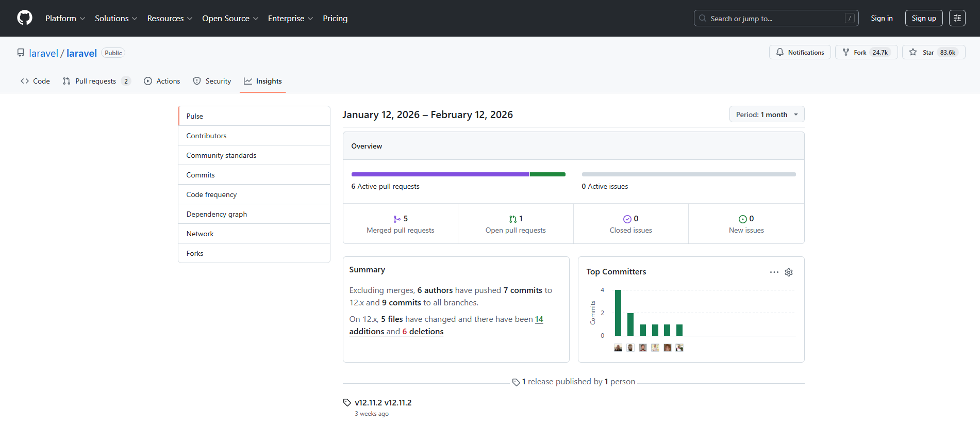This screenshot has width=980, height=424.
Task: Open the Pricing page
Action: [x=335, y=18]
